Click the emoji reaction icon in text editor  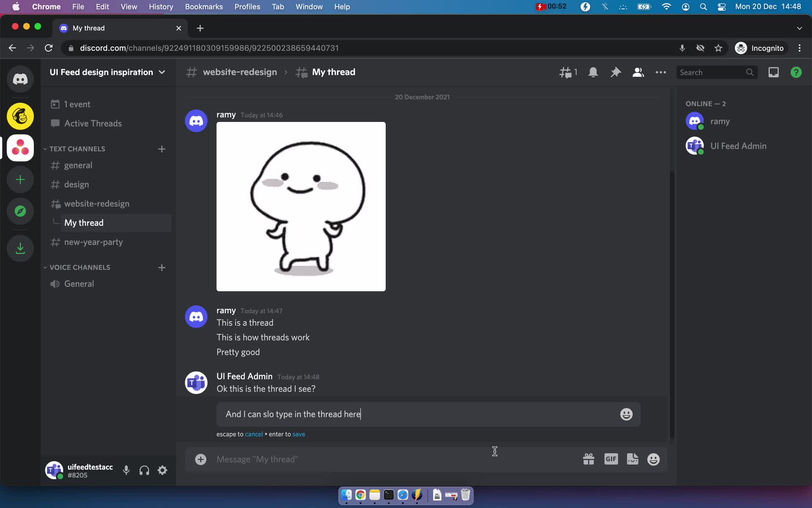(x=625, y=414)
